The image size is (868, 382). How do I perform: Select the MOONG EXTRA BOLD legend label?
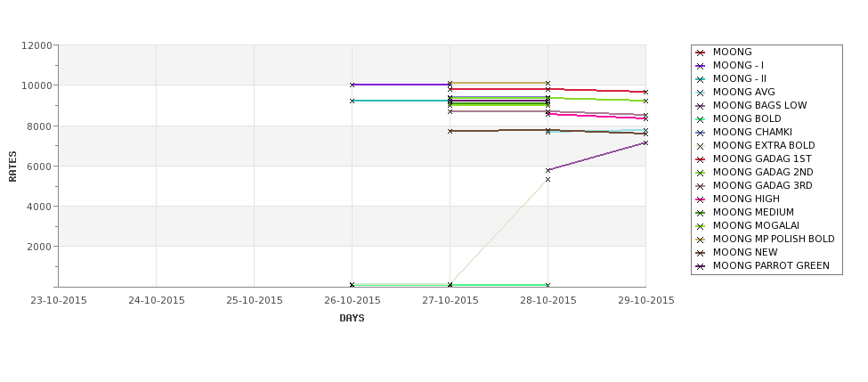[x=764, y=145]
